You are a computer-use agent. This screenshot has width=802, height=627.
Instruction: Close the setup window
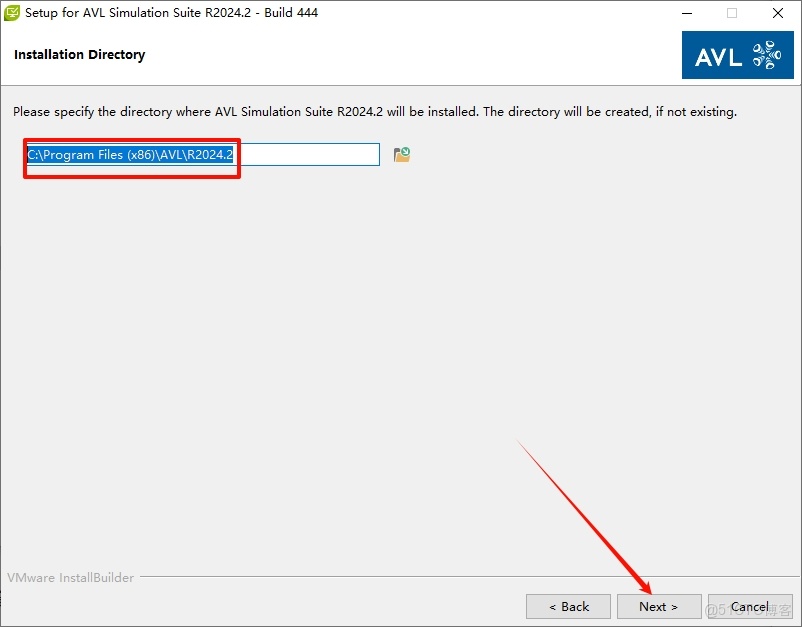[777, 13]
